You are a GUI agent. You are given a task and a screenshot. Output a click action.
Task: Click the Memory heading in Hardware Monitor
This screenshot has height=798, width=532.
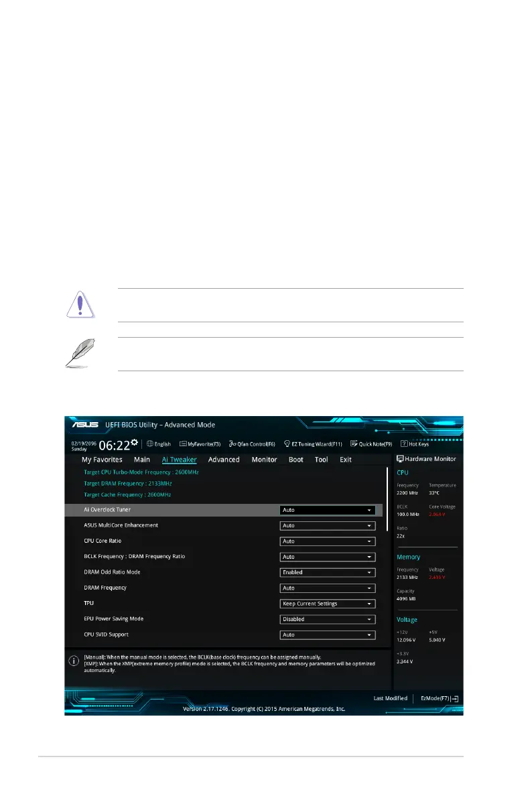408,557
